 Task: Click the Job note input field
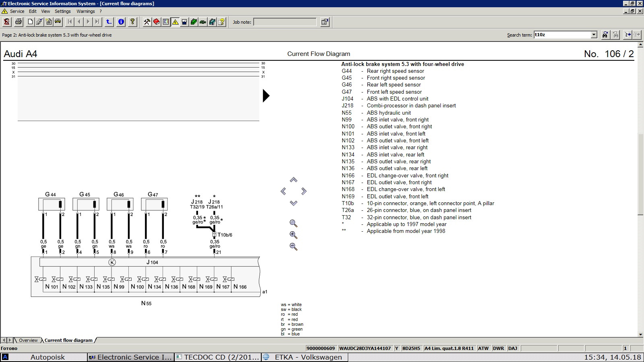click(285, 22)
